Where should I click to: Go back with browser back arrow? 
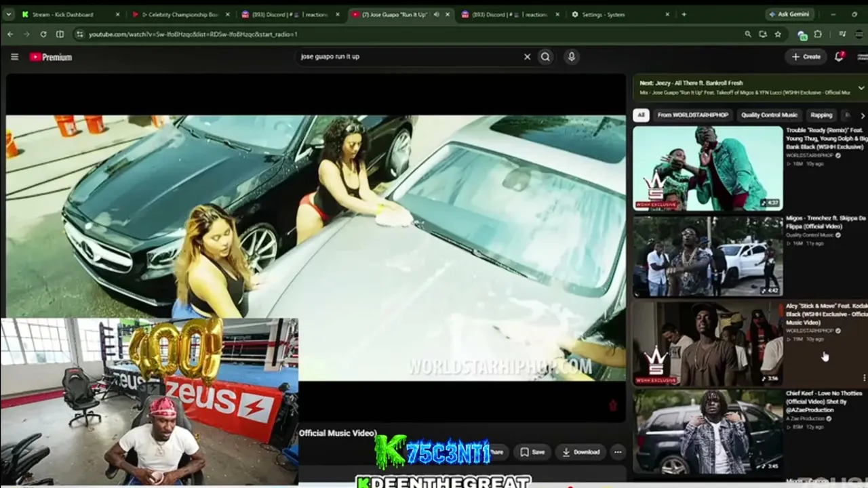pos(10,34)
